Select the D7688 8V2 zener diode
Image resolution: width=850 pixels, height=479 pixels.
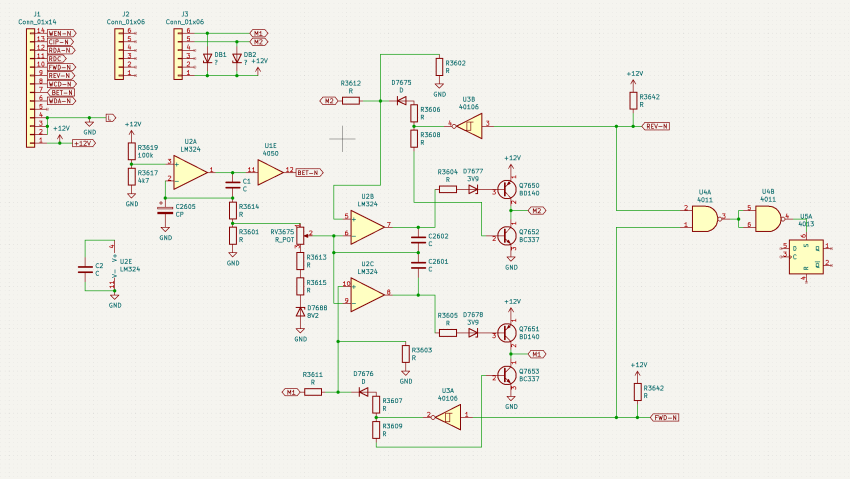coord(300,312)
